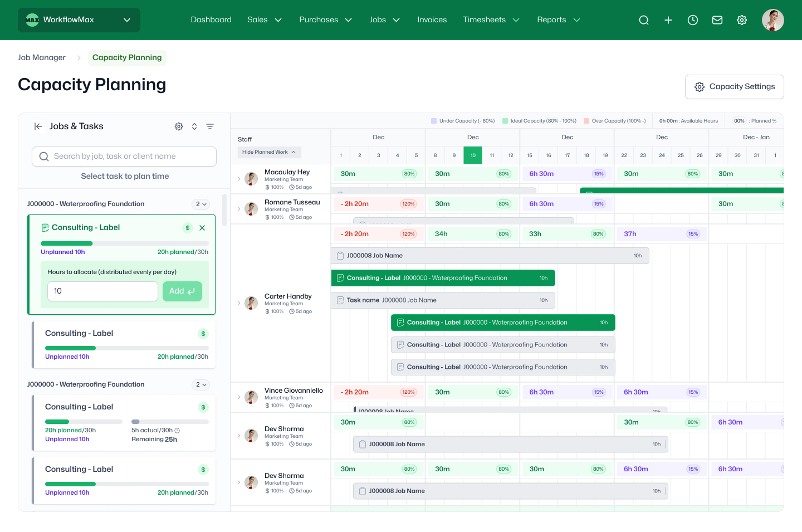Screen dimensions: 802x532
Task: Click the sort icon in Jobs & Tasks panel
Action: pos(194,126)
